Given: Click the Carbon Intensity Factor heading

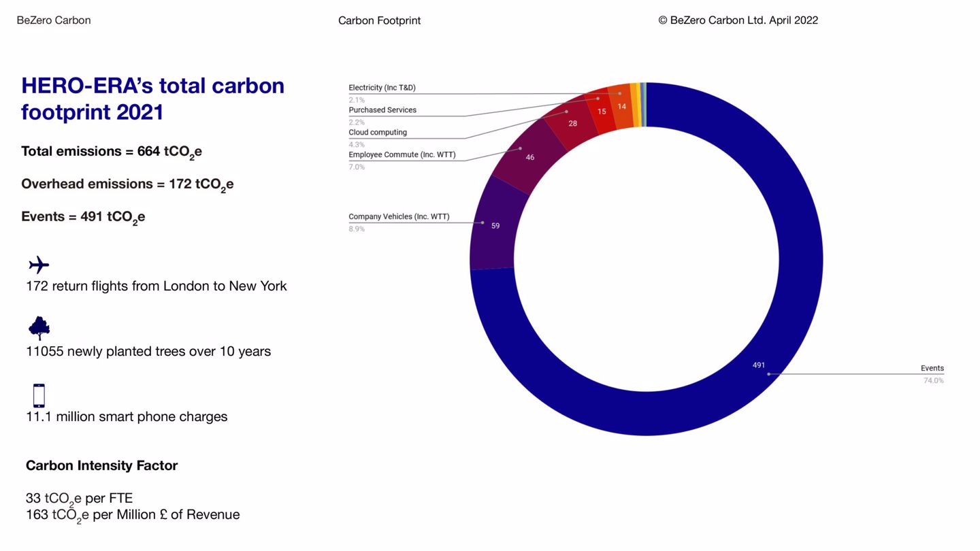Looking at the screenshot, I should click(x=101, y=466).
